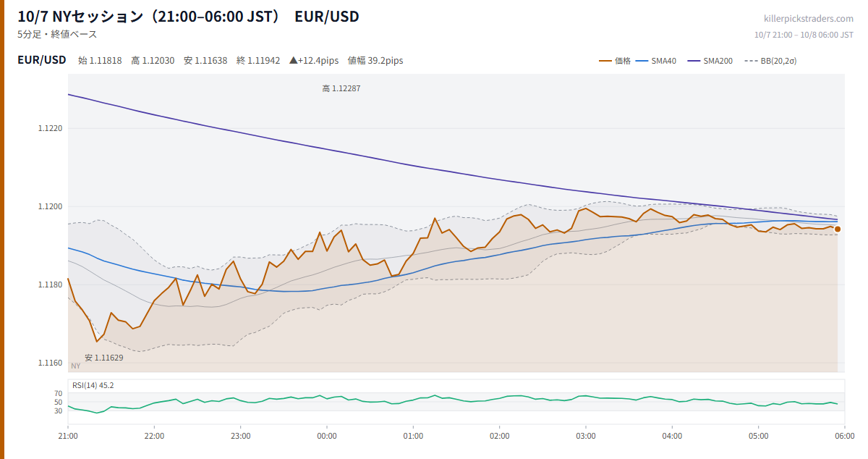Click the RSI 70 level label
868x459 pixels.
[x=59, y=394]
